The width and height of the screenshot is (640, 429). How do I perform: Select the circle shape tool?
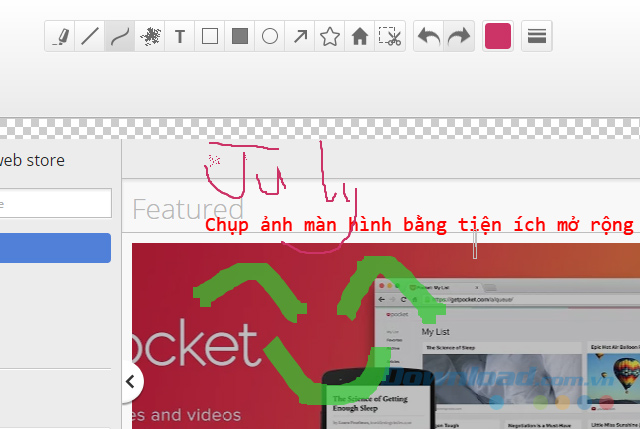(x=270, y=36)
